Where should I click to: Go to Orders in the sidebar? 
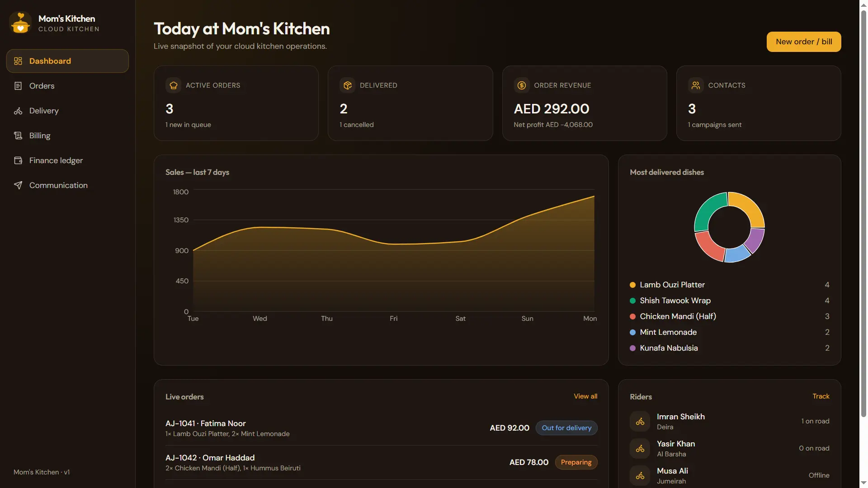[67, 86]
